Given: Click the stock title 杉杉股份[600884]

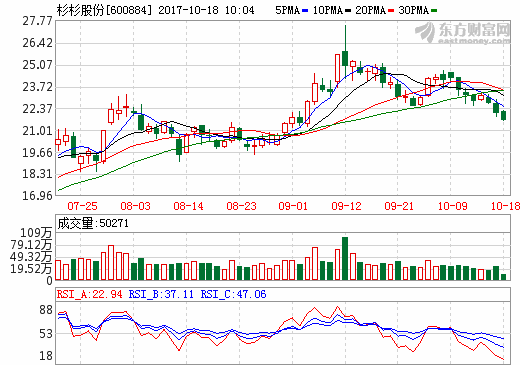Looking at the screenshot, I should pyautogui.click(x=104, y=10).
